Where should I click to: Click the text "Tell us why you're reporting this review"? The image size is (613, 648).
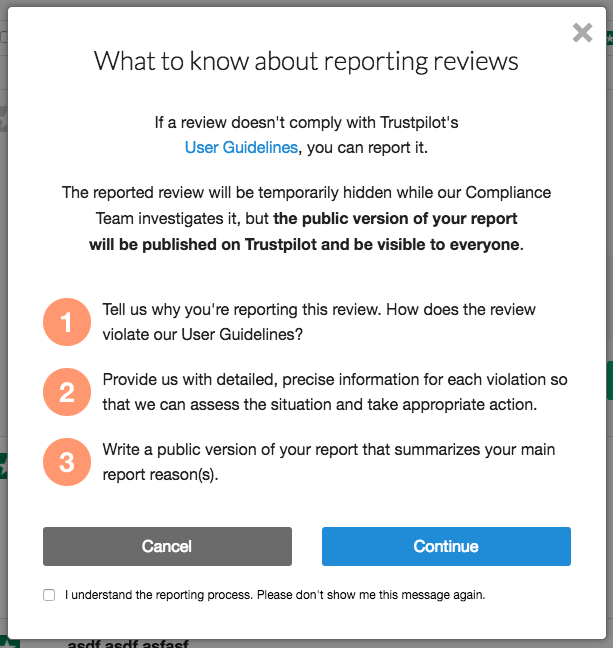click(x=242, y=310)
